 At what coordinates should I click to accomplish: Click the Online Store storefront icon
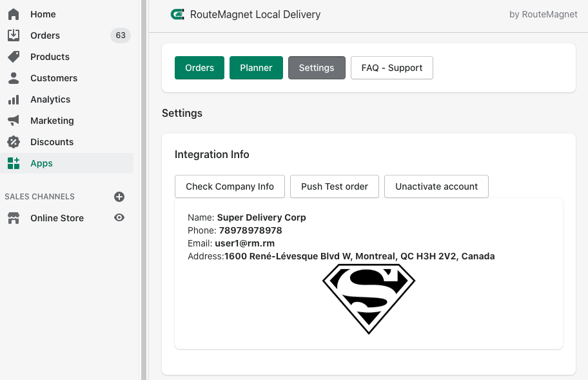[x=14, y=218]
